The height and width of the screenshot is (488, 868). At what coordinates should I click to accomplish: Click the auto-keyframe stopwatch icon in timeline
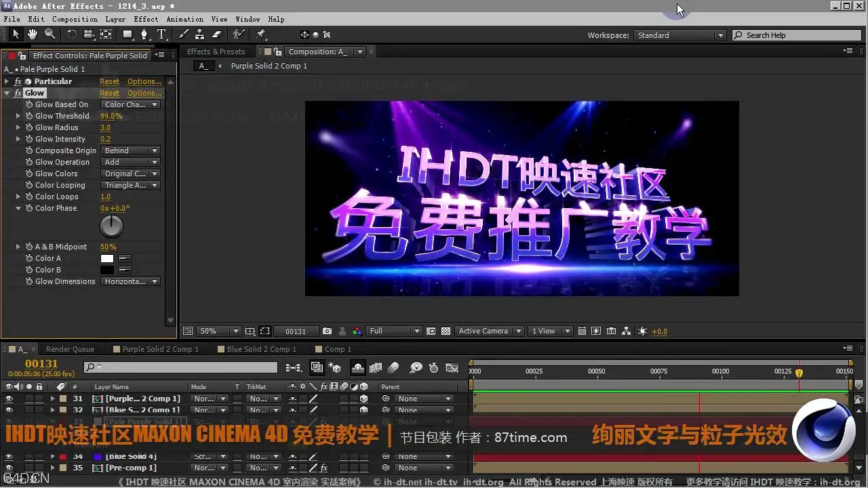tap(433, 367)
